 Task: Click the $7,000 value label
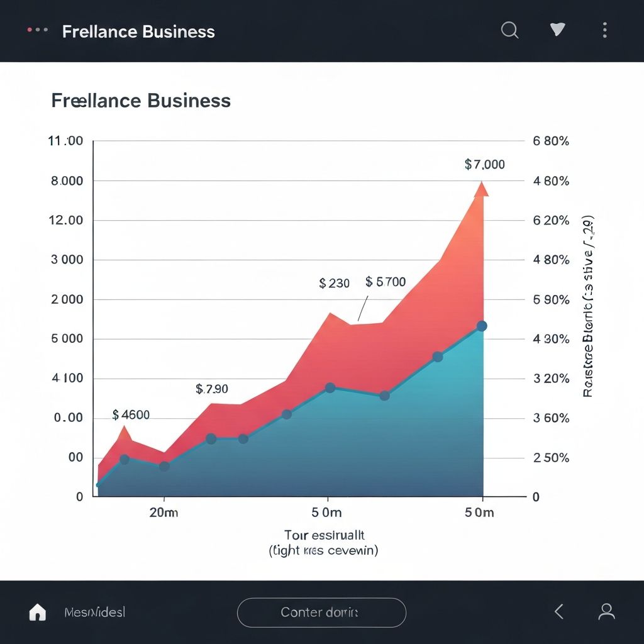(x=484, y=164)
